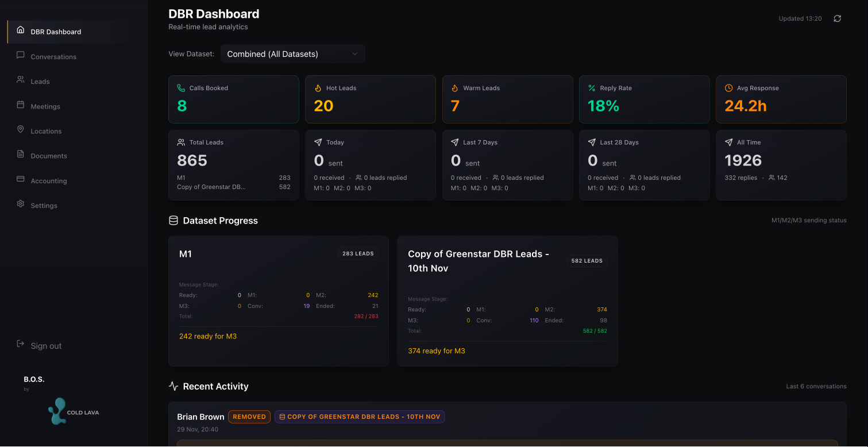Go to the Locations panel

(47, 131)
